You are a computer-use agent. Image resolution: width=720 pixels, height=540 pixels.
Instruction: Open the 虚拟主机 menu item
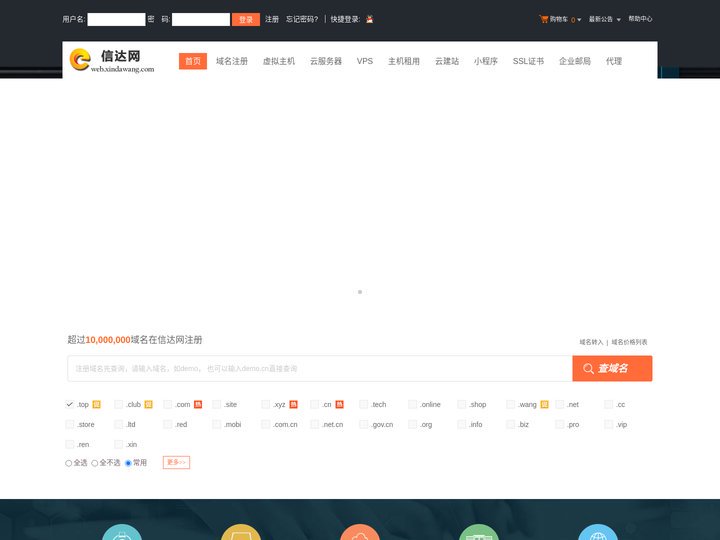tap(279, 61)
